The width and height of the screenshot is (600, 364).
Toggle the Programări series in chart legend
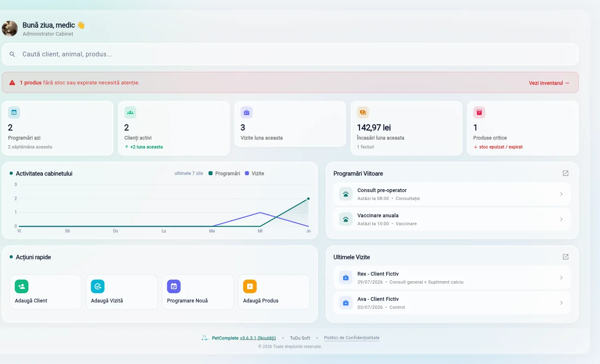point(224,174)
